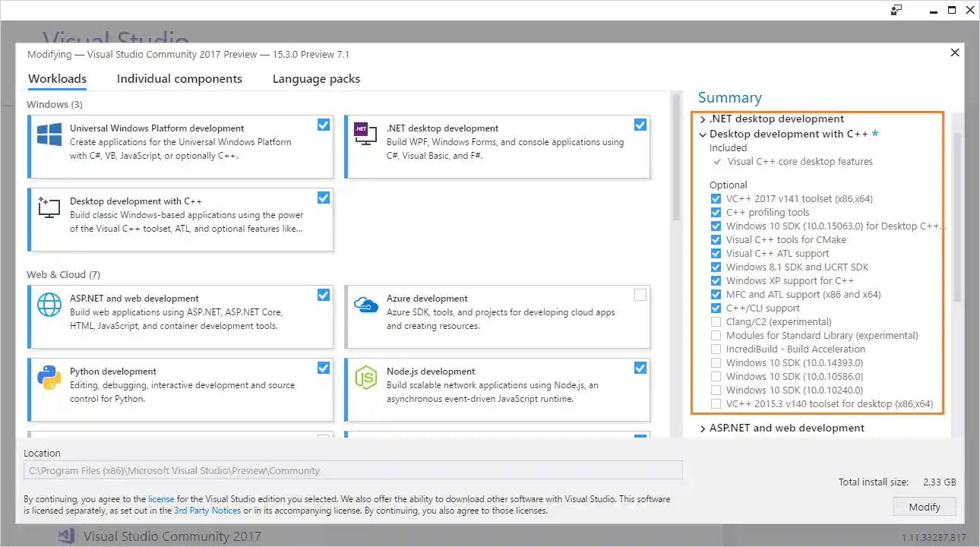980x547 pixels.
Task: Uncheck the C++ profiling tools option
Action: click(x=715, y=212)
